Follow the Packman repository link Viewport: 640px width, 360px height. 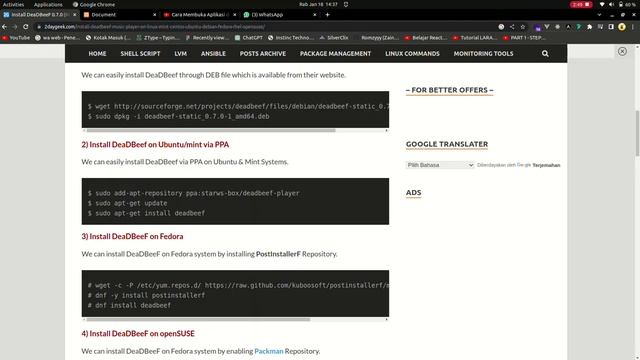click(x=269, y=351)
